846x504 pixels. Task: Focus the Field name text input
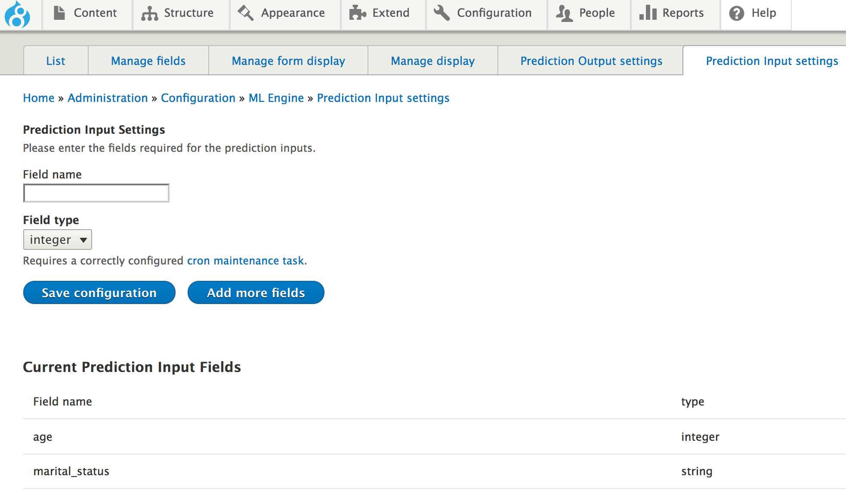tap(96, 193)
